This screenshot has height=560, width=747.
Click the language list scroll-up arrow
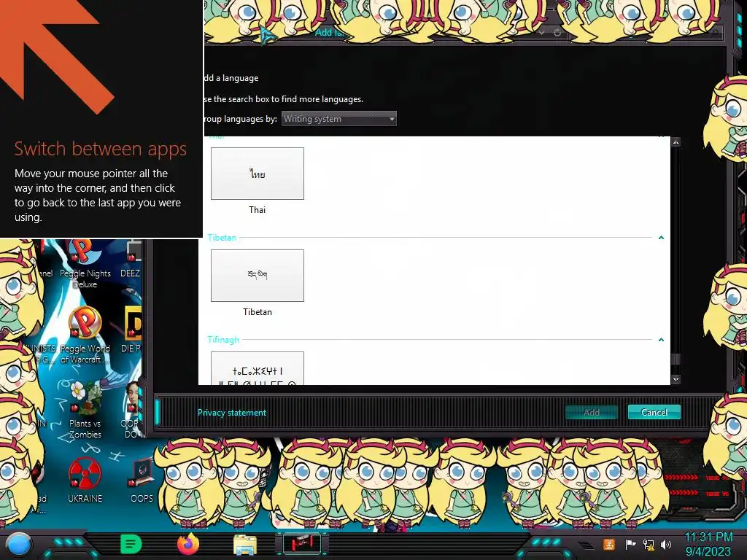click(x=676, y=142)
